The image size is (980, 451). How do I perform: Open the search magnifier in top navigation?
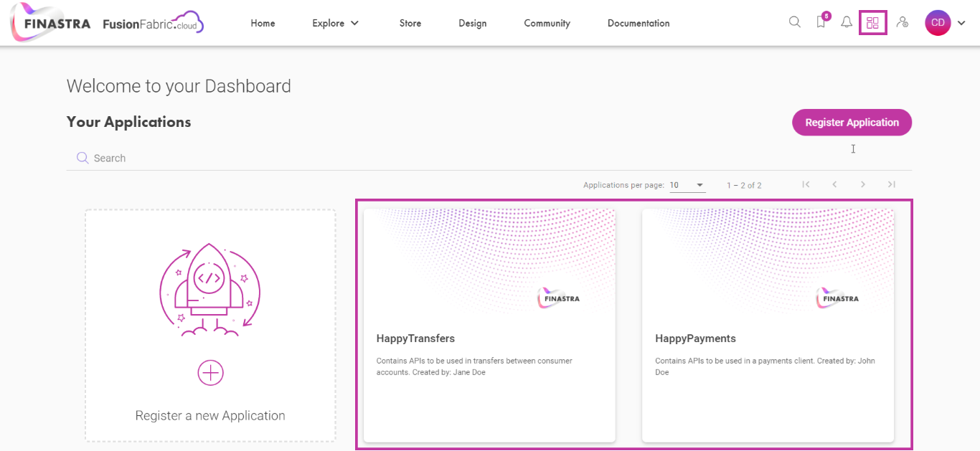pyautogui.click(x=794, y=22)
